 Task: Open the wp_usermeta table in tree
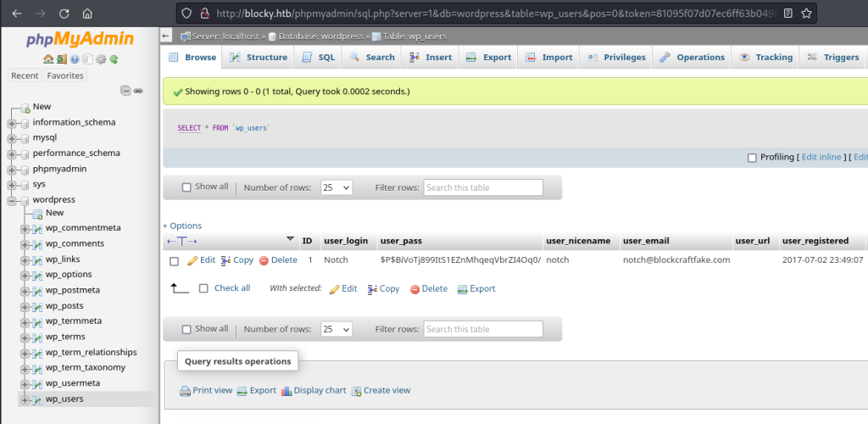pos(73,383)
